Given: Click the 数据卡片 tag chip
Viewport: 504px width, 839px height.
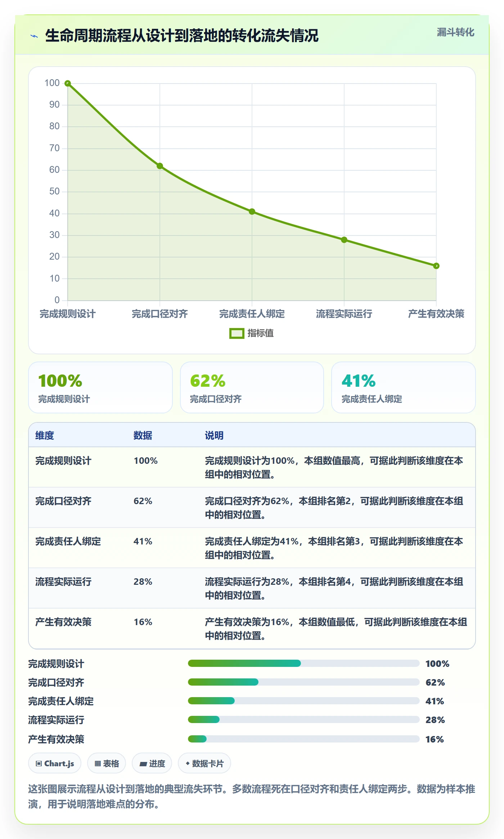Looking at the screenshot, I should click(204, 763).
